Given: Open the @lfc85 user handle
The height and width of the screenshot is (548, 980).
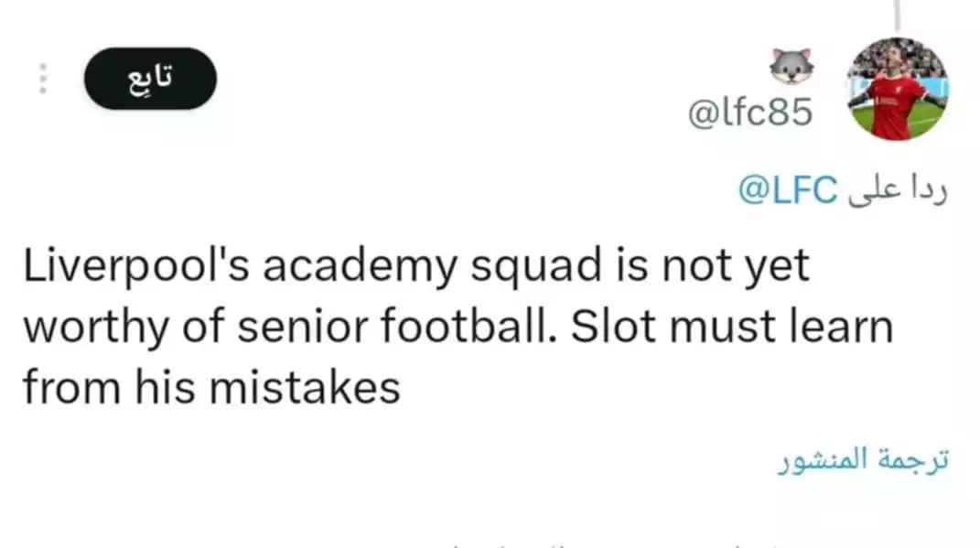Looking at the screenshot, I should click(x=749, y=113).
